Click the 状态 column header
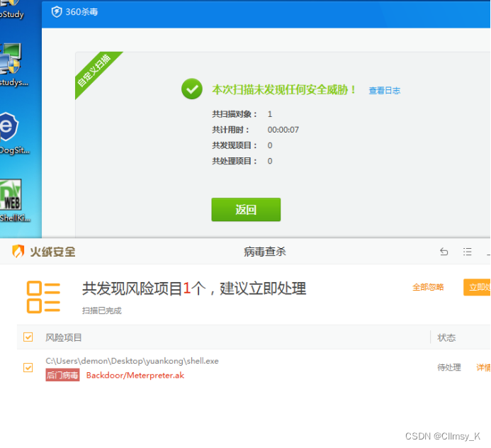The width and height of the screenshot is (491, 448). (x=446, y=337)
